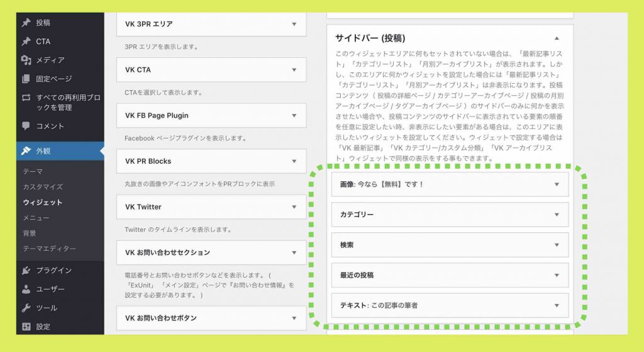The image size is (644, 352).
Task: Click the text CTAを選択して表示します。
Action: click(x=163, y=93)
